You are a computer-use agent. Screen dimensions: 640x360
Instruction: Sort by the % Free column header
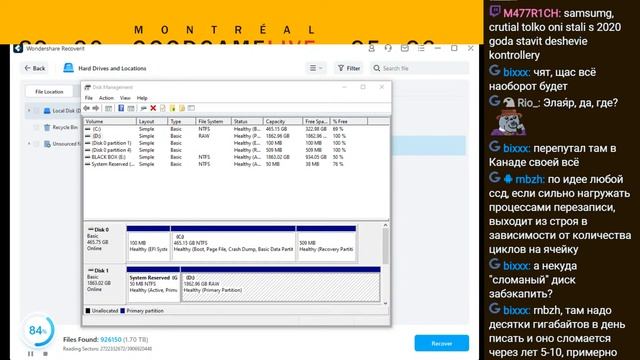pos(349,121)
